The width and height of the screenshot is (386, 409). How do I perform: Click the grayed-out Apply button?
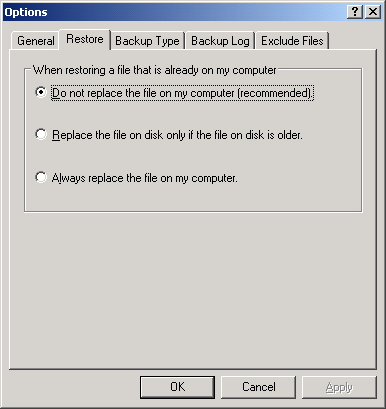[x=339, y=387]
